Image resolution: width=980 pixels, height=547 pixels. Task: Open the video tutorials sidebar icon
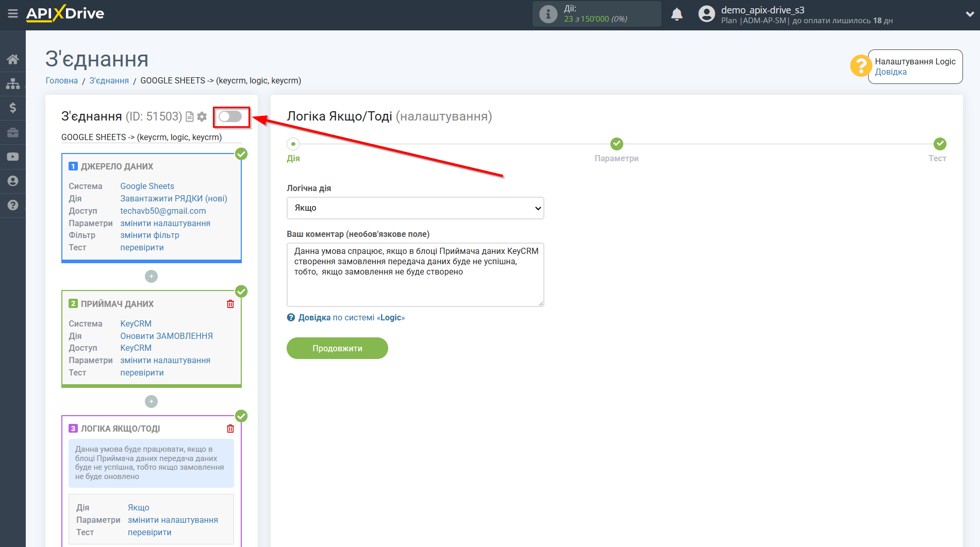(13, 157)
